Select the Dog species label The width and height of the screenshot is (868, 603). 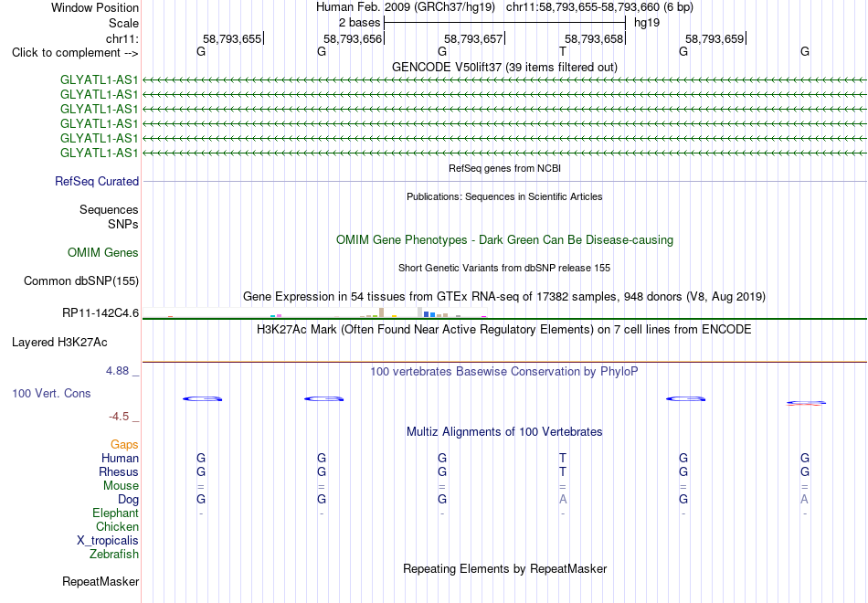(x=129, y=500)
